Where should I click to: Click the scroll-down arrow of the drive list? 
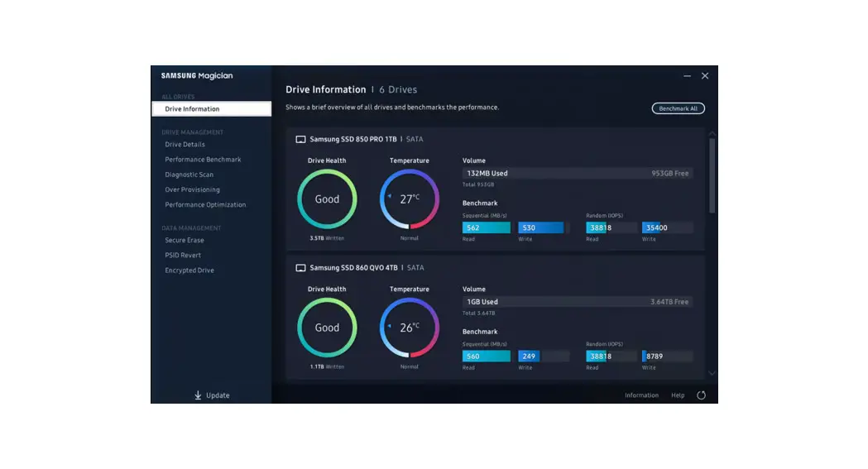pos(712,373)
